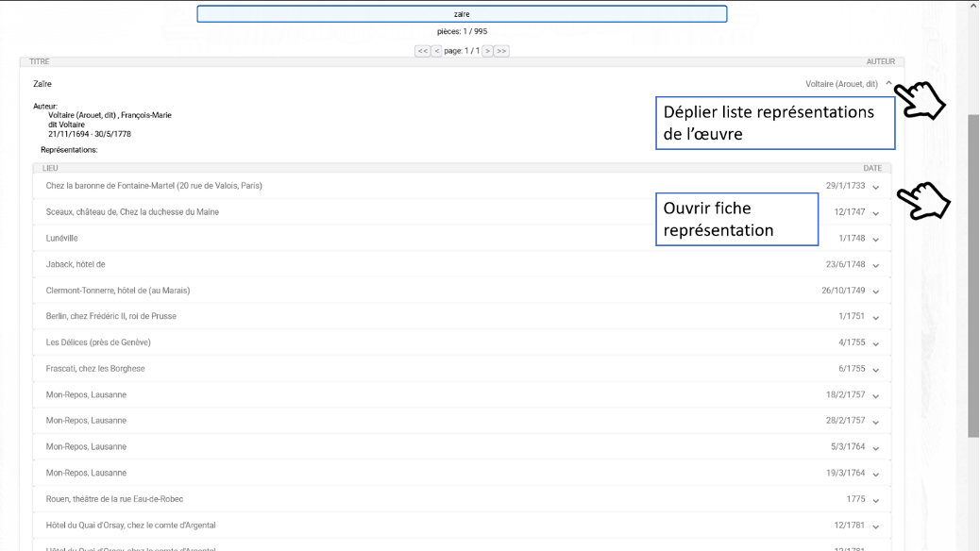Viewport: 980px width, 551px height.
Task: Expand the Frascati 6/1755 performance chevron
Action: 876,370
